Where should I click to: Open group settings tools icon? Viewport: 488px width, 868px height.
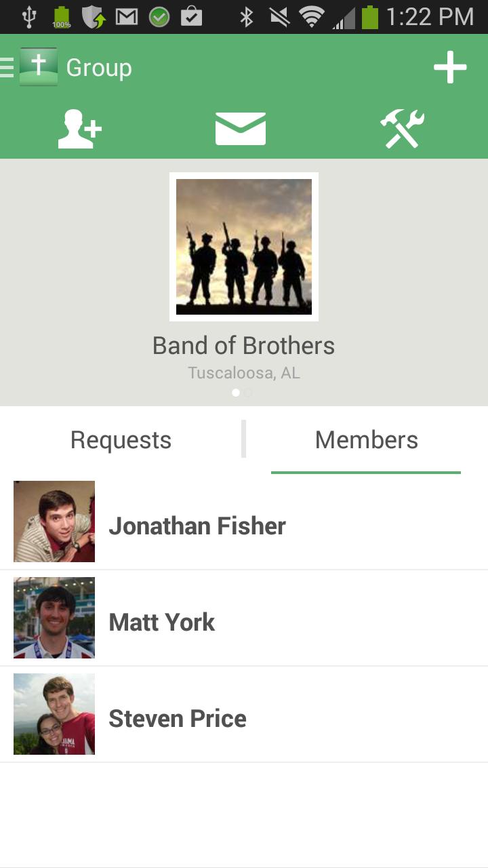(402, 129)
